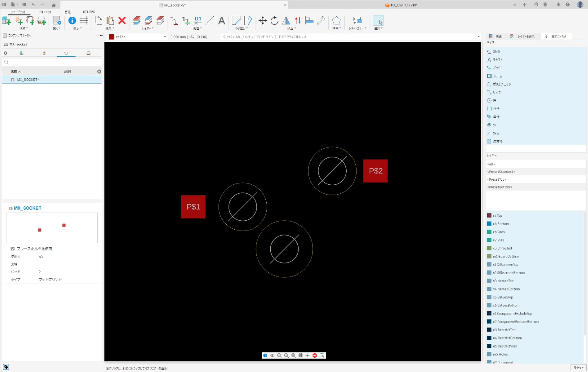Select the wrench Change tool
This screenshot has height=372, width=588.
coord(321,20)
